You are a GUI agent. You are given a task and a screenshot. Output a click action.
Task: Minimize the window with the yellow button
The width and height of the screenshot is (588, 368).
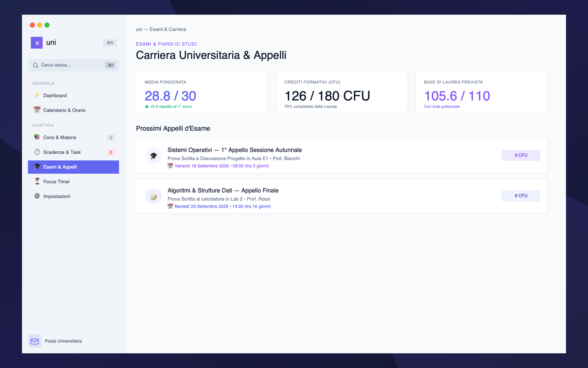coord(40,25)
